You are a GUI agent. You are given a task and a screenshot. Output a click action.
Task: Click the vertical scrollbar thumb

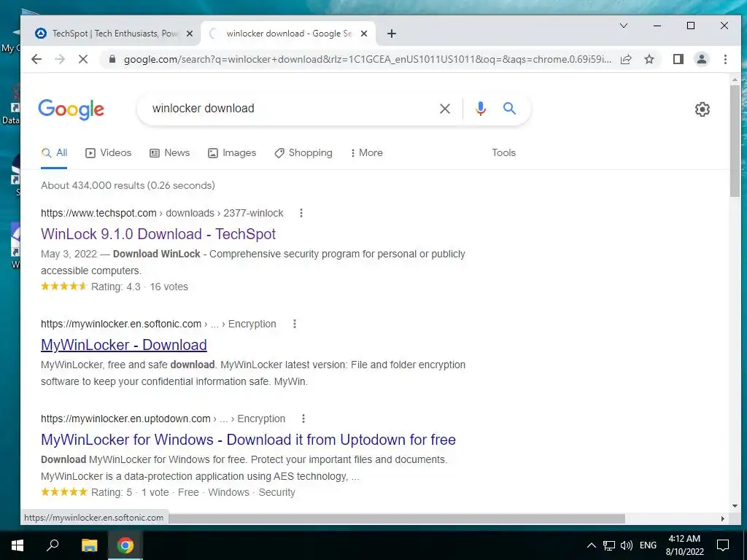735,141
